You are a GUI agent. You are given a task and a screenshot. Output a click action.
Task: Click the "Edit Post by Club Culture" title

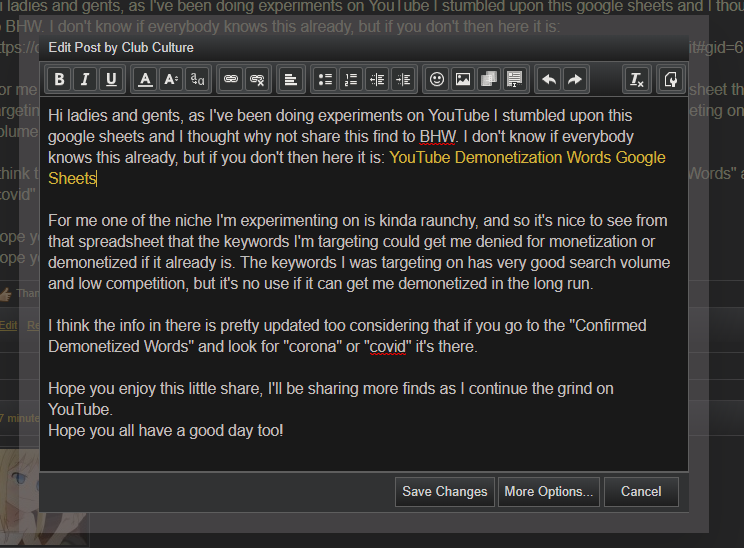coord(121,47)
